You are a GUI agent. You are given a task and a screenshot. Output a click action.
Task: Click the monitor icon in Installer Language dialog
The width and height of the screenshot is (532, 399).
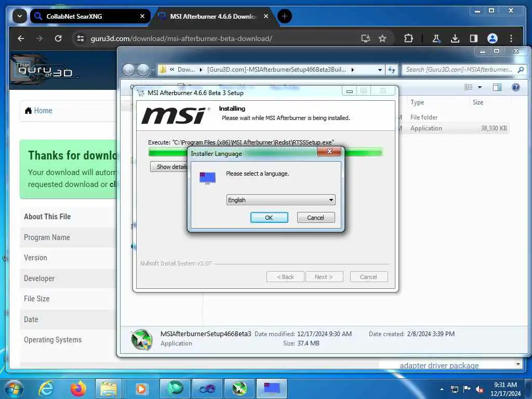click(x=207, y=178)
